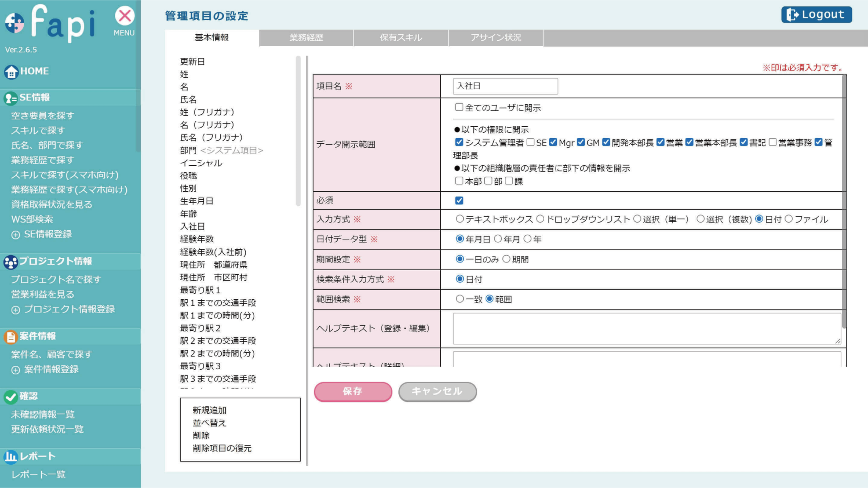Screen dimensions: 868x488
Task: Click the plus icon beside SE情報登録
Action: pos(16,235)
